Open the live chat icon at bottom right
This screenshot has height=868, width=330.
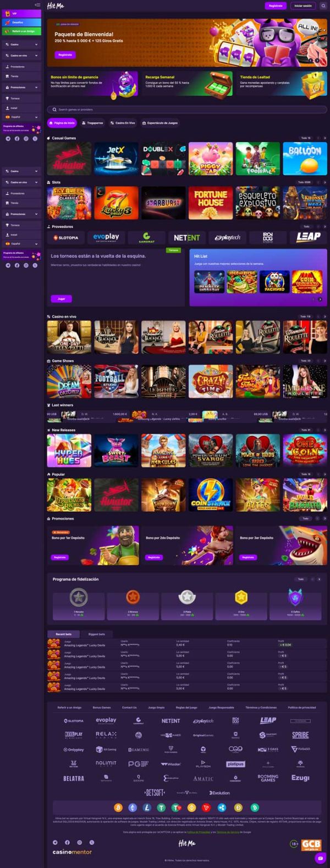coord(321,859)
